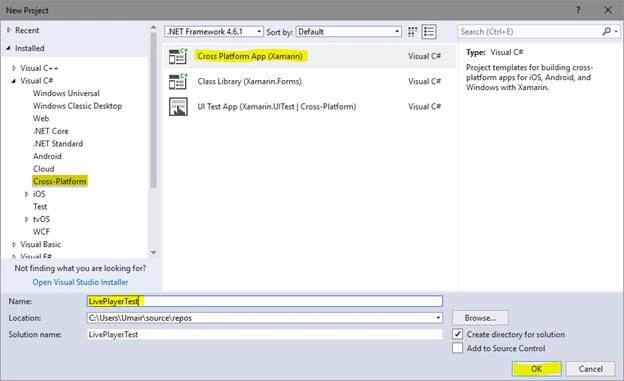Viewport: 624px width, 381px height.
Task: Open Visual Studio Installer link
Action: click(80, 282)
